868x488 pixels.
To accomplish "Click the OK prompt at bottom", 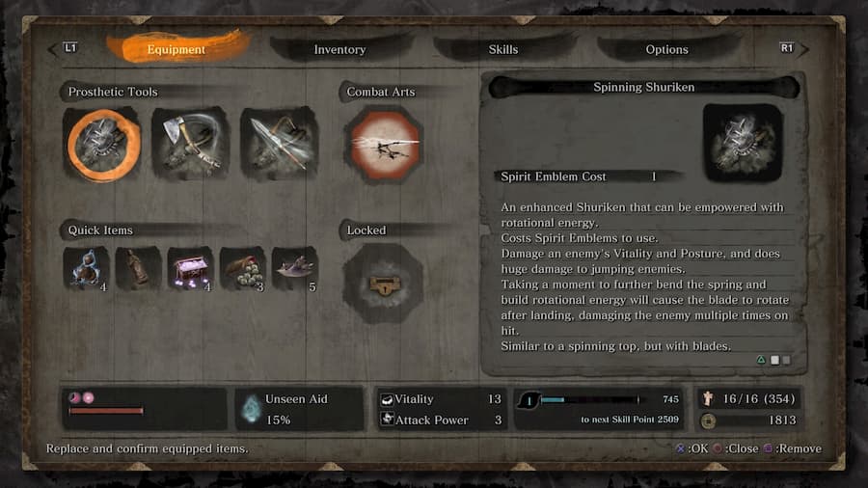I will point(692,448).
